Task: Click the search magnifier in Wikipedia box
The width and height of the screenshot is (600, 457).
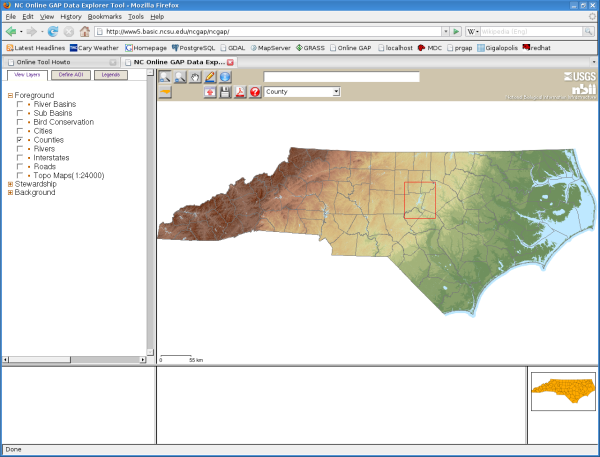Action: 588,31
